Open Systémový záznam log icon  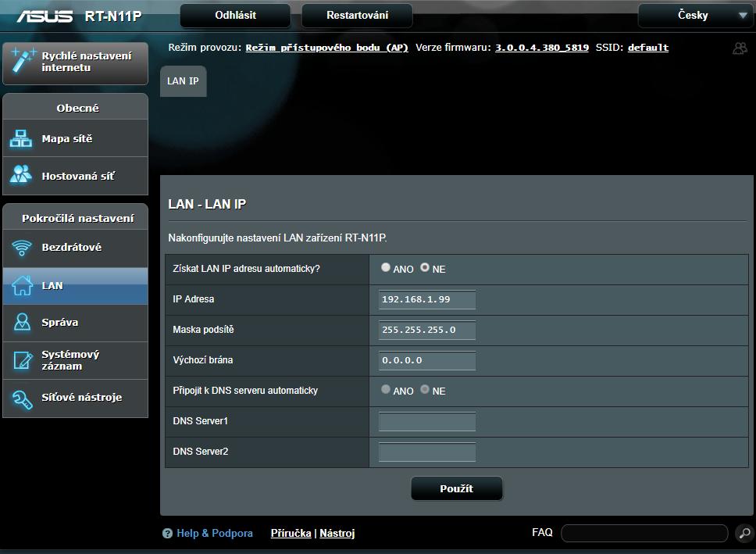tap(21, 360)
